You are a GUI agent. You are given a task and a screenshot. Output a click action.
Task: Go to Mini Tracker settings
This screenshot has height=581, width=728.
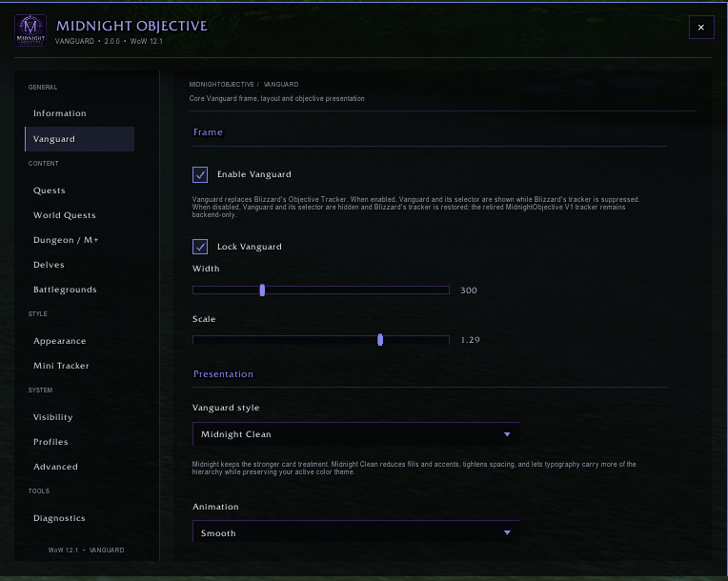[x=61, y=366]
